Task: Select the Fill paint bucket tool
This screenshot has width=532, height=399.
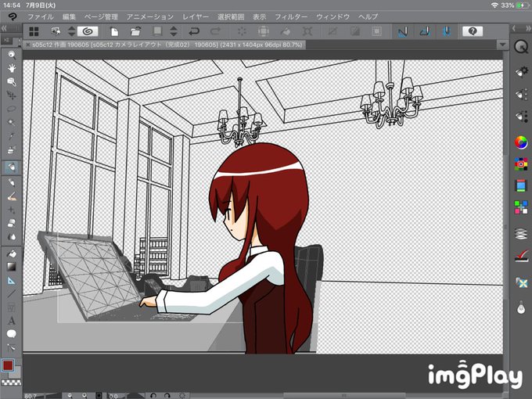Action: pos(12,253)
